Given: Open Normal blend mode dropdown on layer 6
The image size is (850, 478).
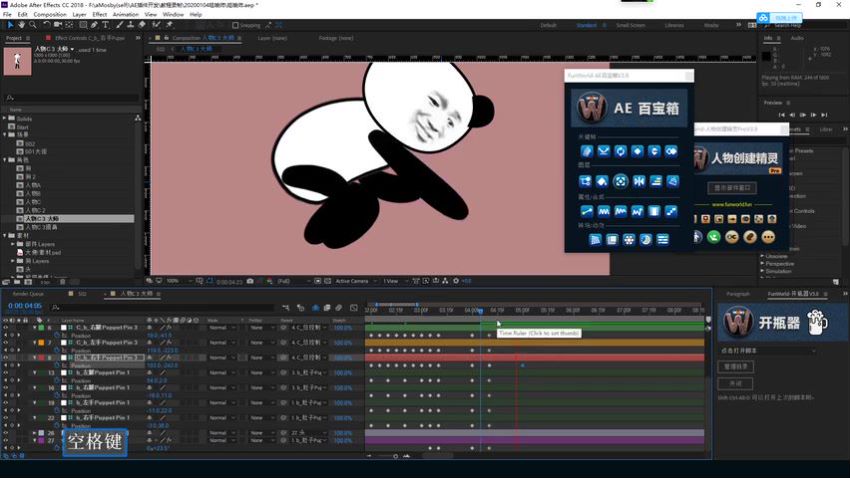Looking at the screenshot, I should [x=222, y=327].
